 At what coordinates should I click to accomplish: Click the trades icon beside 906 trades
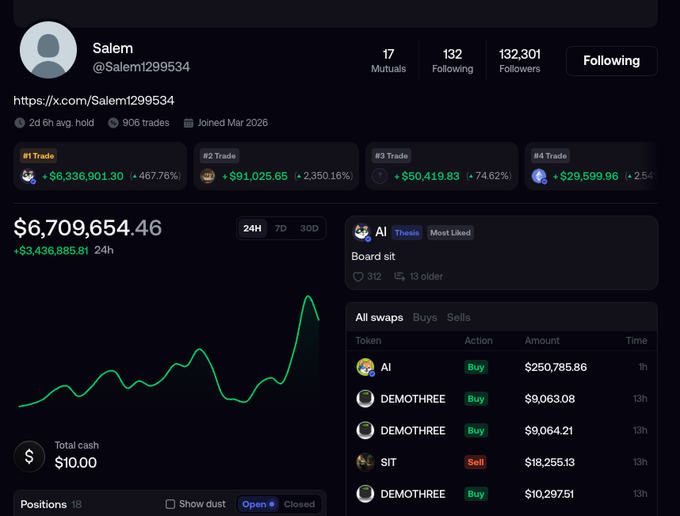coord(113,123)
